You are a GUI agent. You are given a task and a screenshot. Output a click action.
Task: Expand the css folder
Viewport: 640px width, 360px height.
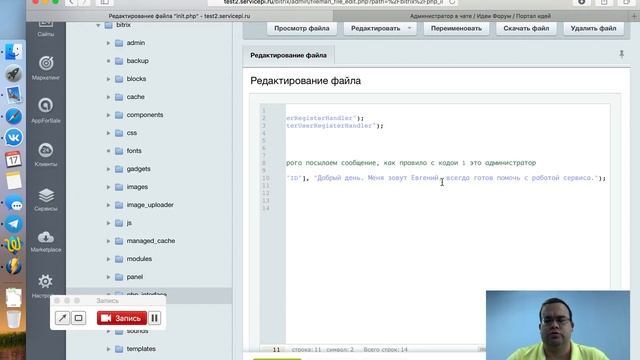108,133
